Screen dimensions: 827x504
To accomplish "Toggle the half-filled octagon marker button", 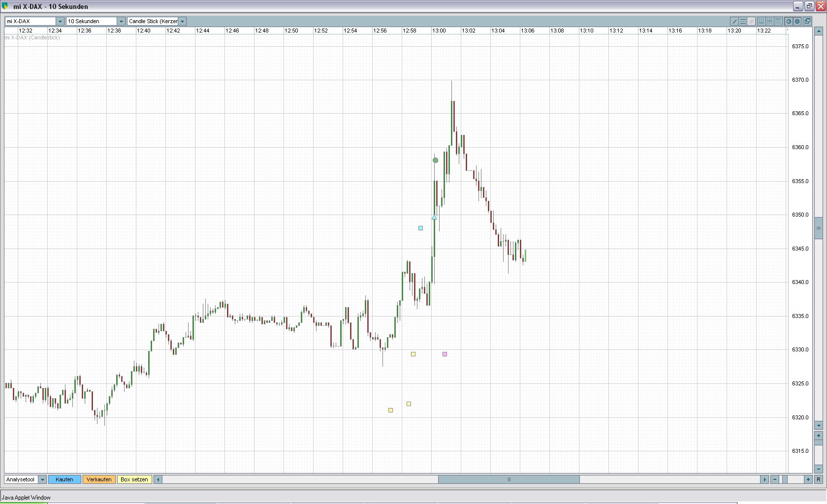I will [789, 21].
